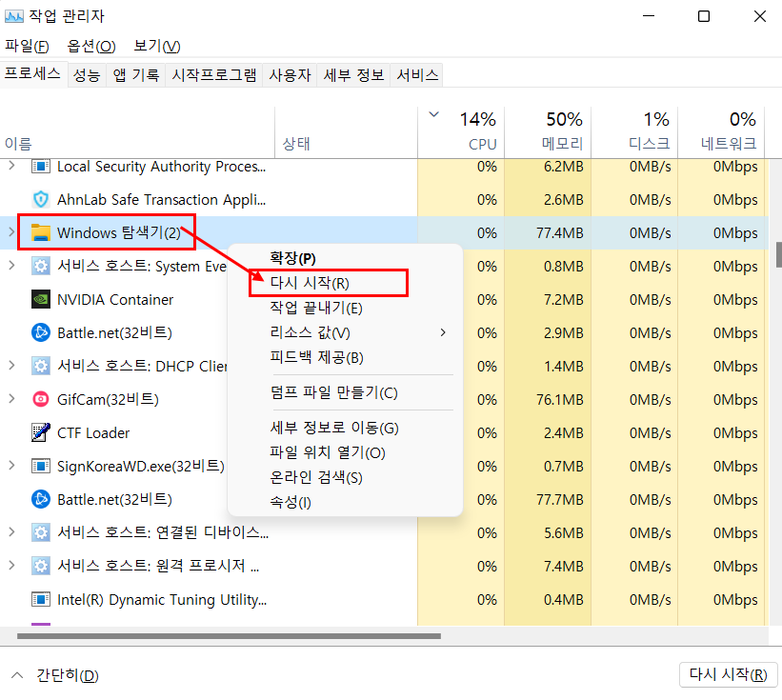
Task: Click the horizontal scrollbar thumb
Action: 229,636
